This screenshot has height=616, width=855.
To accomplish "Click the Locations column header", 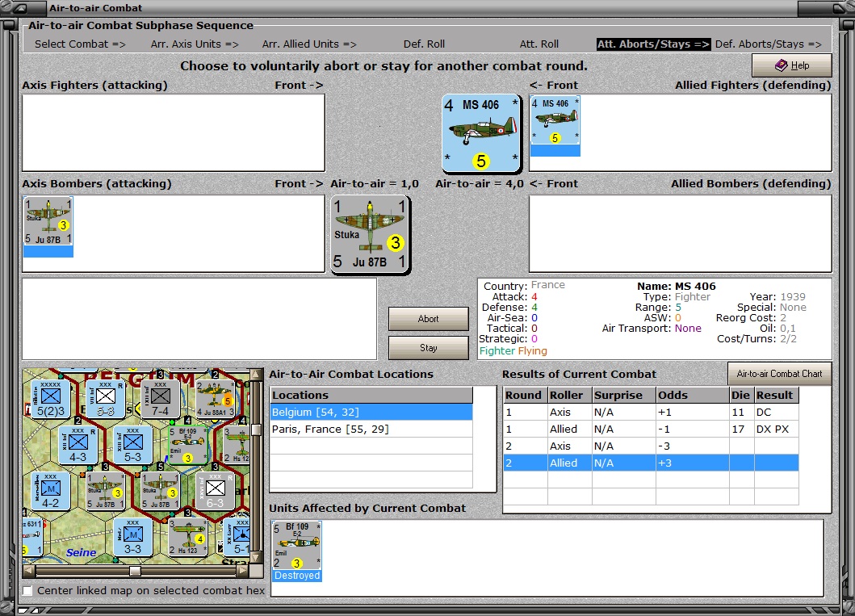I will click(371, 396).
